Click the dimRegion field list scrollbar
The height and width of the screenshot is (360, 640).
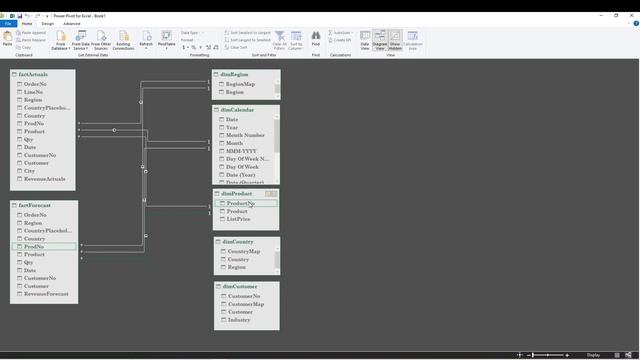(278, 89)
